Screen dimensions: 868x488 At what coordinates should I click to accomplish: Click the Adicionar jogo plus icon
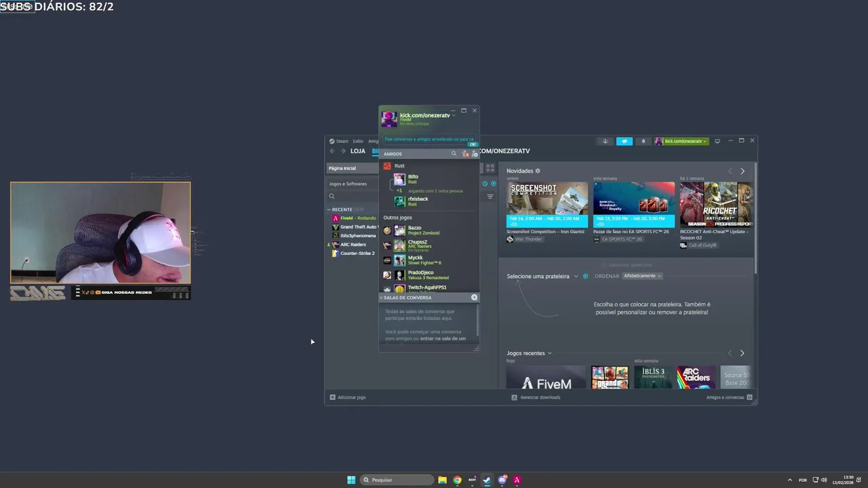pyautogui.click(x=332, y=397)
